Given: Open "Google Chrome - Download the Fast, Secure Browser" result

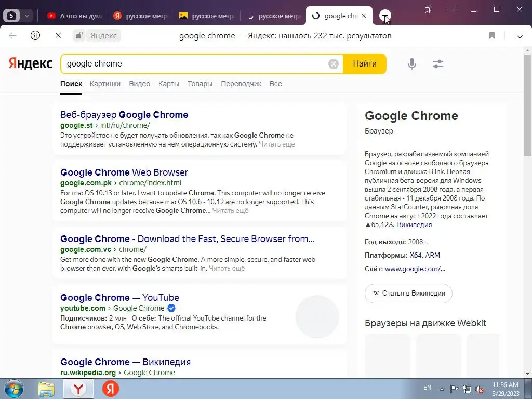Looking at the screenshot, I should click(188, 239).
